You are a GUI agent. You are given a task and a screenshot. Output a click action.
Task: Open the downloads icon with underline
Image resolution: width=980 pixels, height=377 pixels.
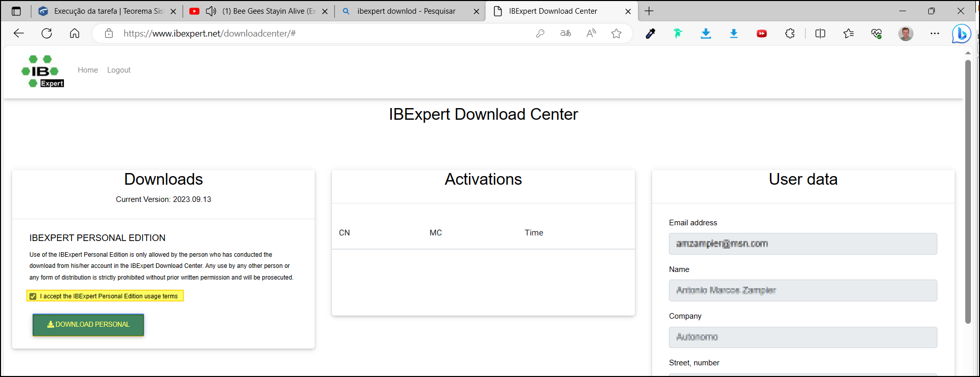click(x=705, y=33)
